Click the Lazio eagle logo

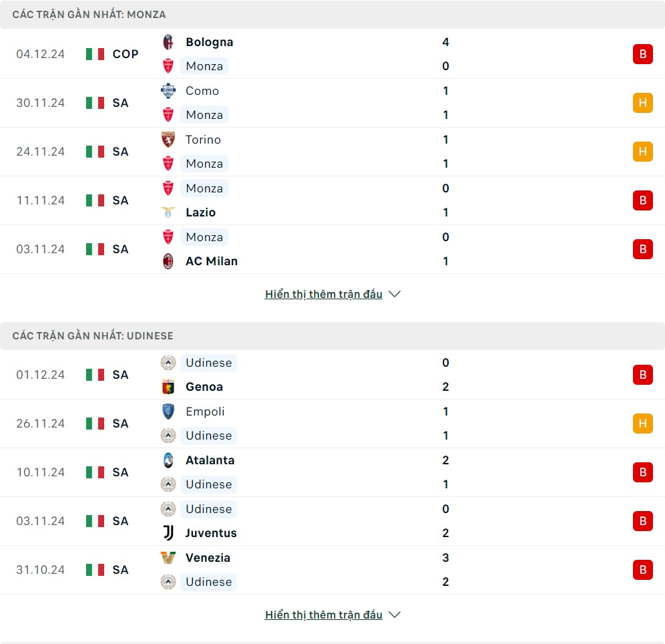168,212
